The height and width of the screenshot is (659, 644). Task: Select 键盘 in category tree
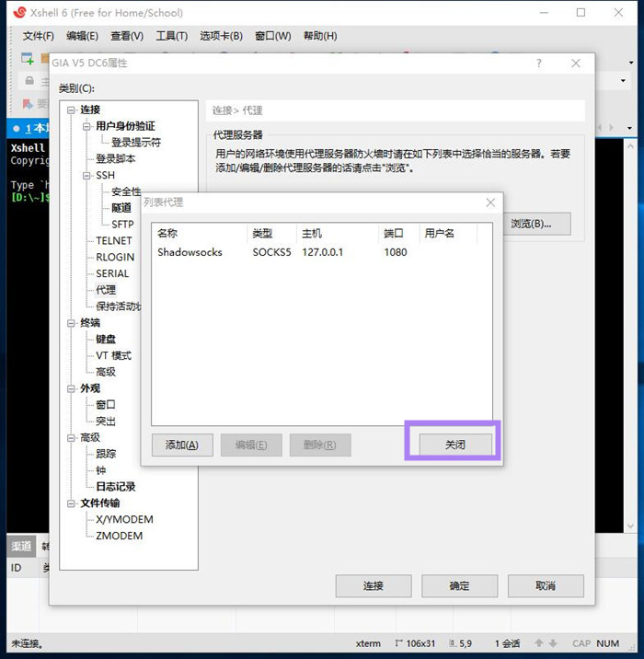click(x=106, y=340)
